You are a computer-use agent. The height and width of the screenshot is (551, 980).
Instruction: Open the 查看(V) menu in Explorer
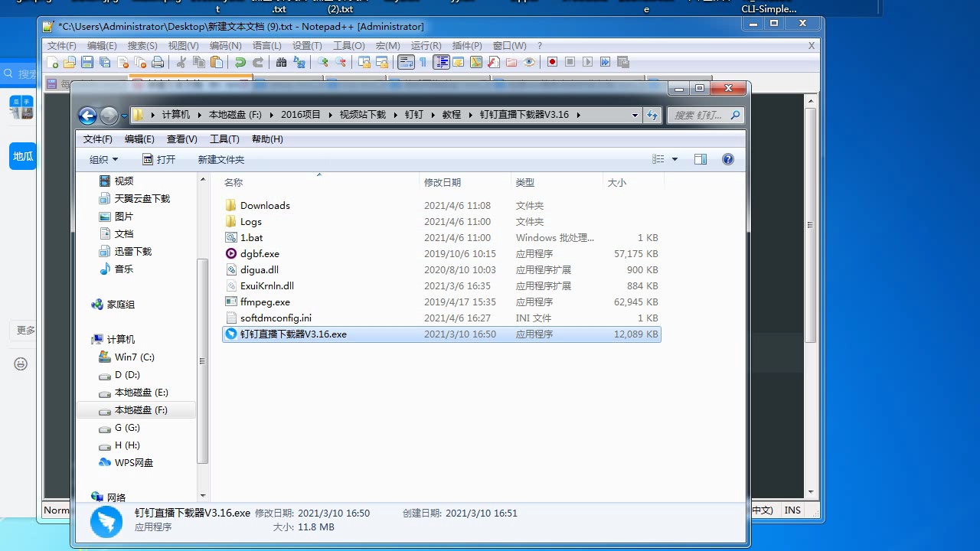tap(182, 139)
